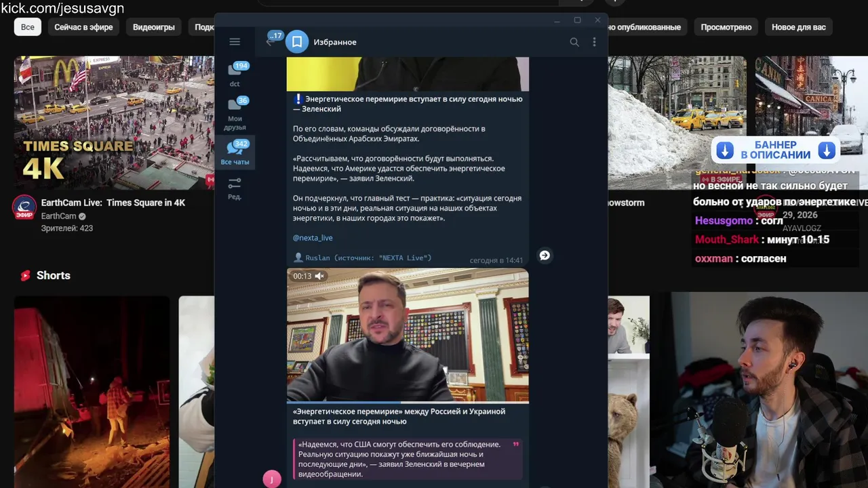Click Mouth_Shark's username in stream chat

[x=727, y=239]
